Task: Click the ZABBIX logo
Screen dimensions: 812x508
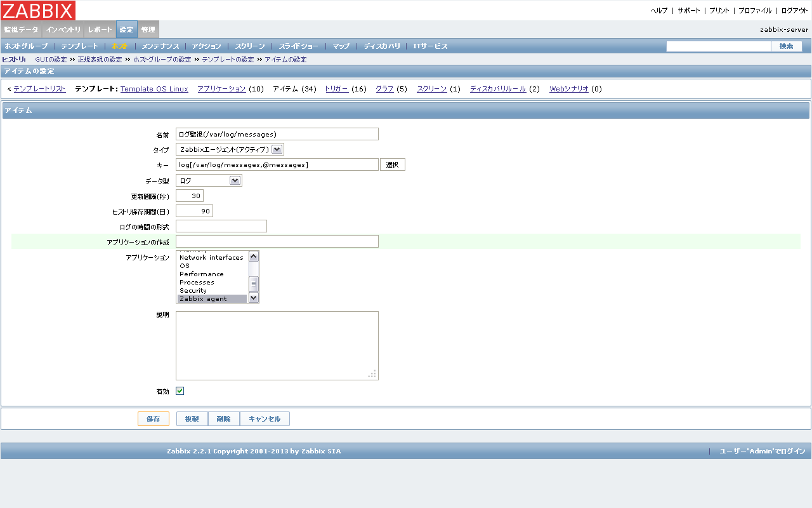Action: click(38, 10)
